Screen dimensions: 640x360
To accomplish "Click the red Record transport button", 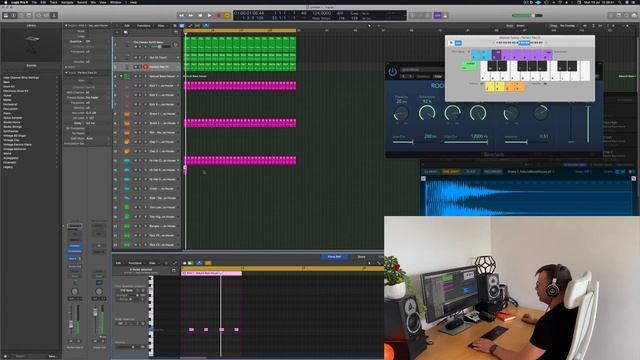I will click(x=219, y=16).
